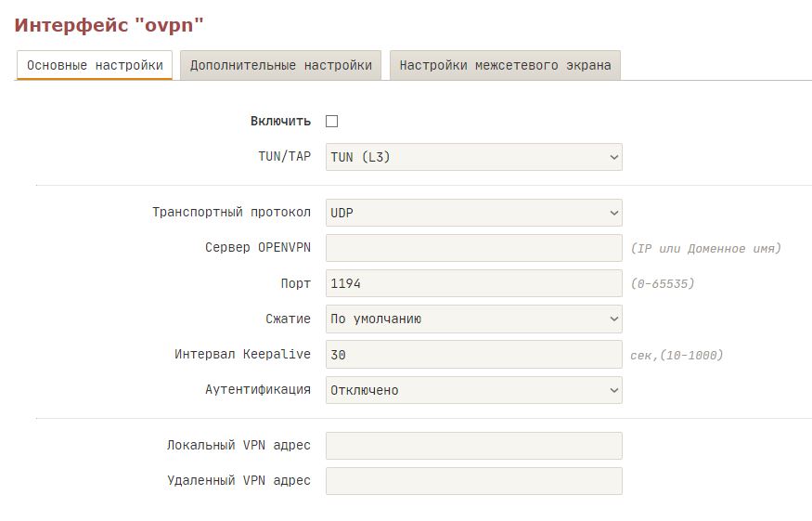The height and width of the screenshot is (521, 812).
Task: Expand the Транспортный протокол UDP dropdown
Action: click(474, 213)
